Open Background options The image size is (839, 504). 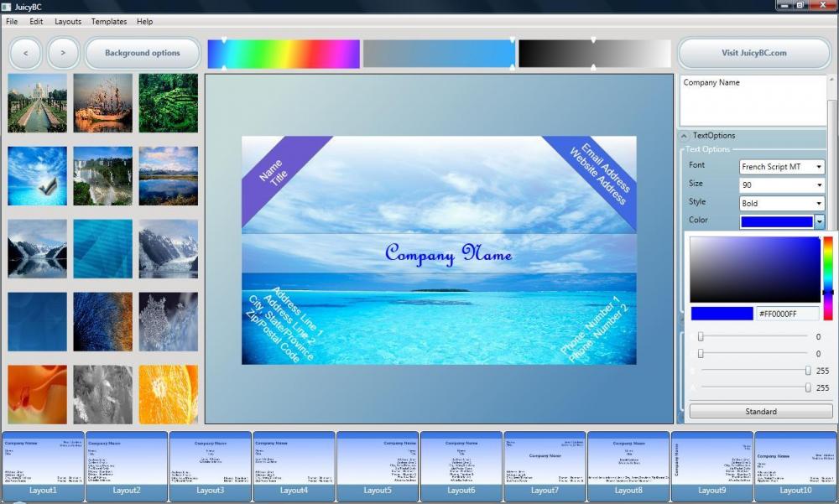(x=142, y=51)
